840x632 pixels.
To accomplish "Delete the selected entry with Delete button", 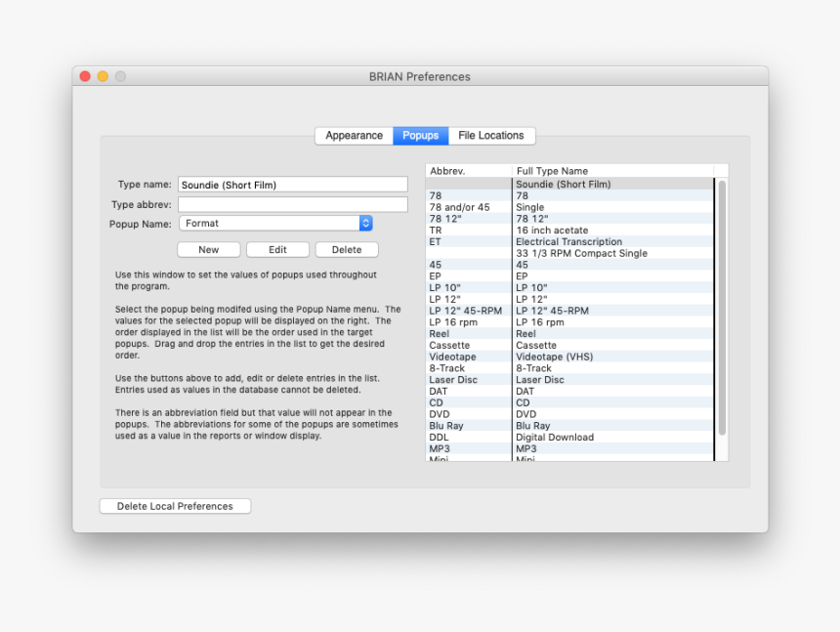I will click(x=346, y=250).
